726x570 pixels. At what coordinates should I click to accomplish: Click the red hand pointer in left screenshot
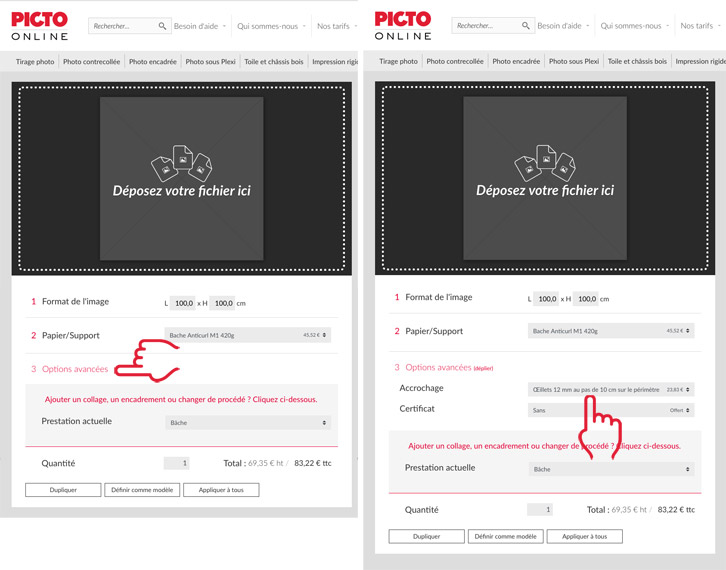(x=148, y=361)
